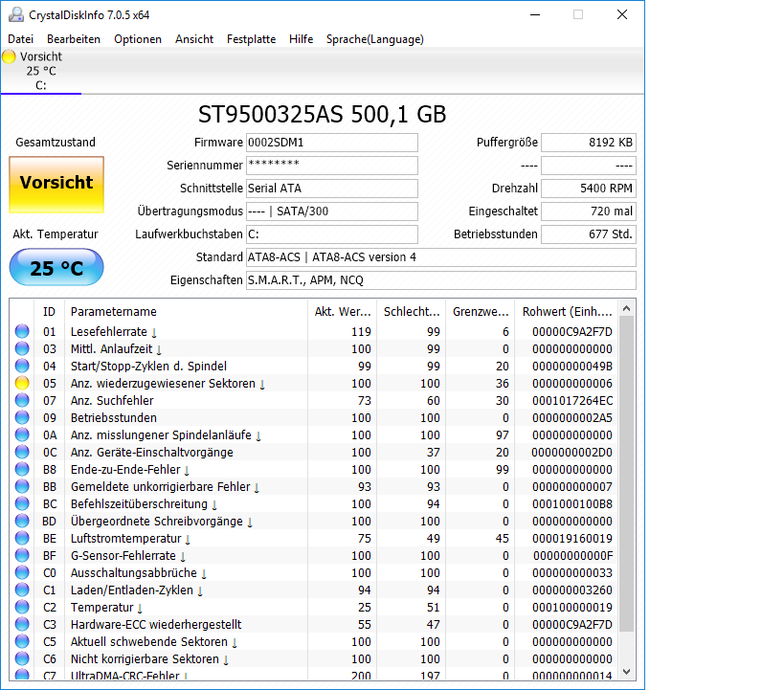Image resolution: width=784 pixels, height=690 pixels.
Task: Click the Übertragungsmodus field SATA/300
Action: coord(332,211)
